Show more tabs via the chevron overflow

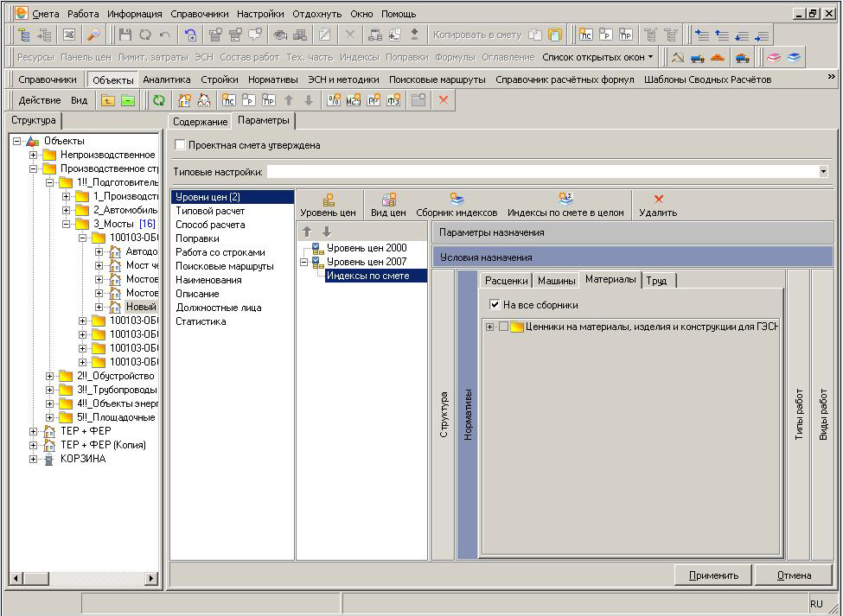[x=831, y=77]
